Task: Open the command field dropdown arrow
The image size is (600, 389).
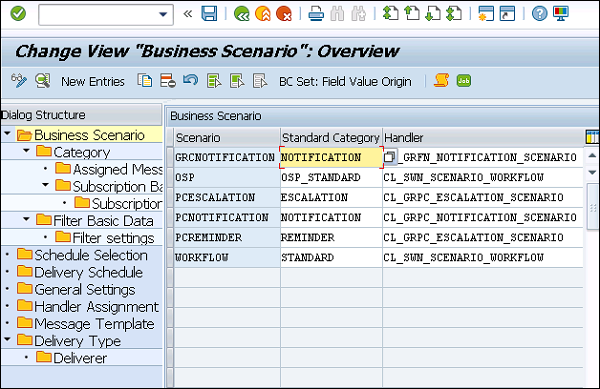Action: click(x=163, y=15)
